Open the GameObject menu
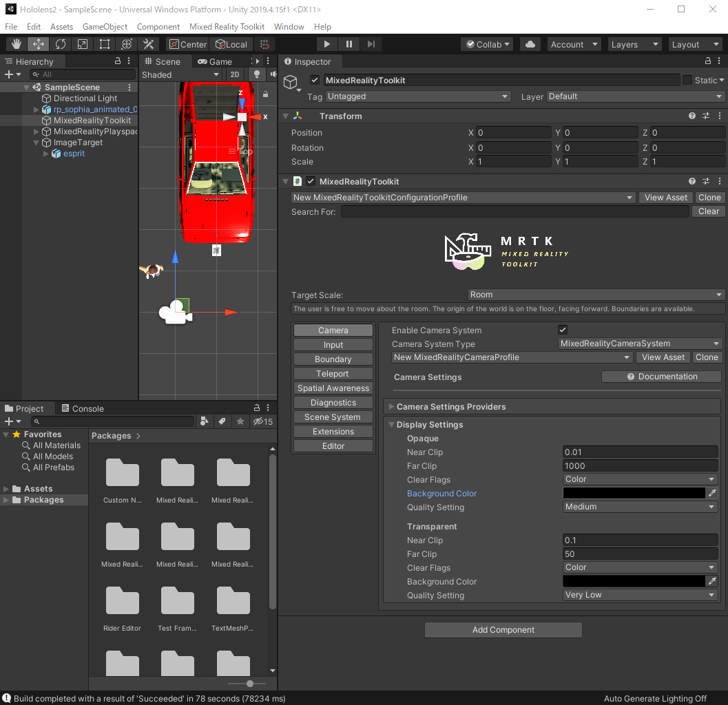This screenshot has width=728, height=705. [105, 27]
